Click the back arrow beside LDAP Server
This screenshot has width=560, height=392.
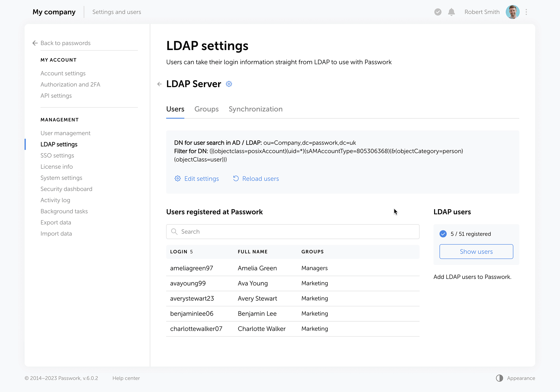point(159,84)
